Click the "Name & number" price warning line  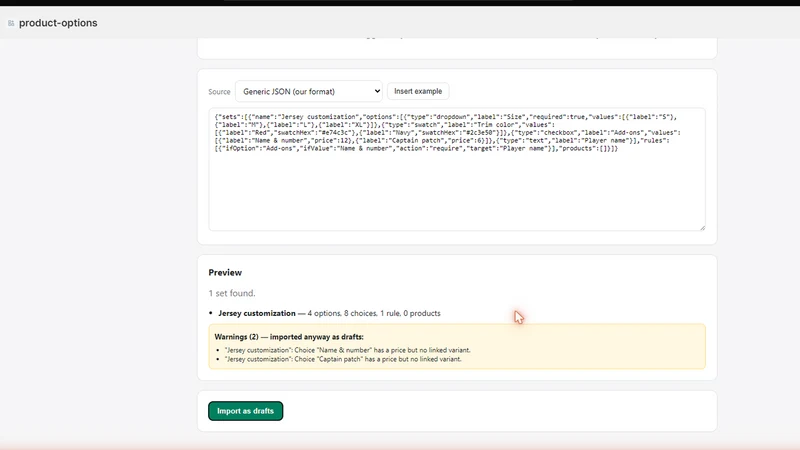pos(347,350)
